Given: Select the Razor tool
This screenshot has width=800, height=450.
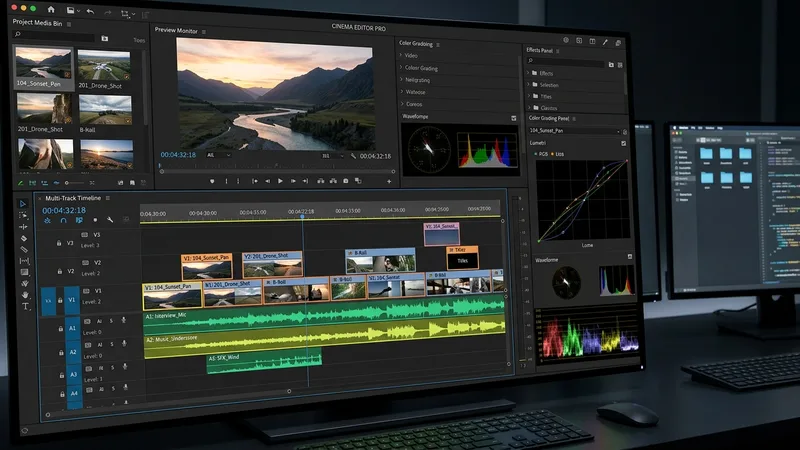Looking at the screenshot, I should (23, 238).
